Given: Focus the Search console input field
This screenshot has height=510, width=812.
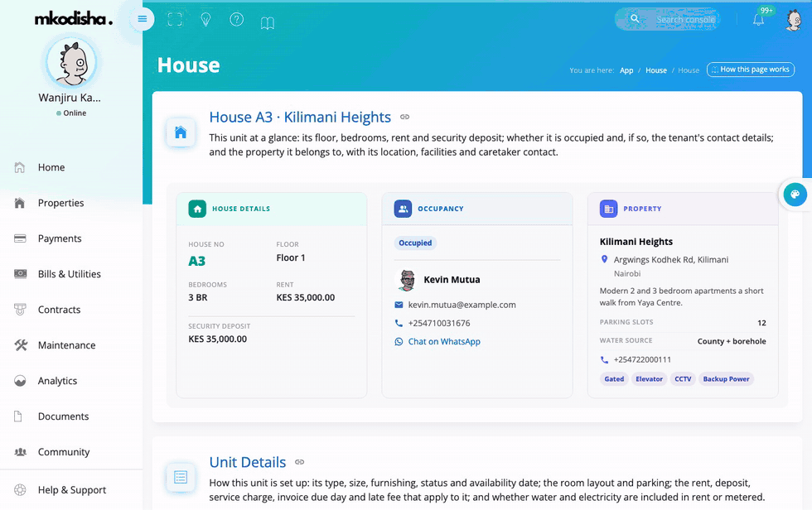Looking at the screenshot, I should click(x=686, y=20).
